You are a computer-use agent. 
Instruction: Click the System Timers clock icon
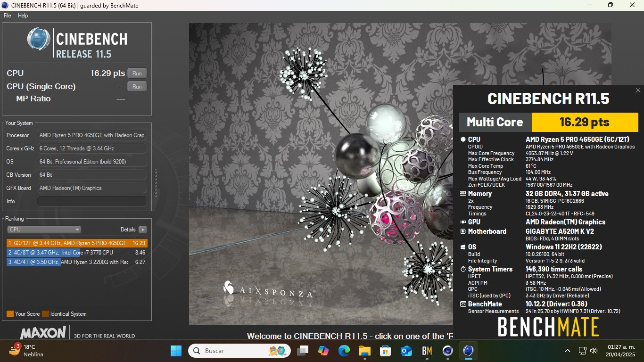coord(463,269)
